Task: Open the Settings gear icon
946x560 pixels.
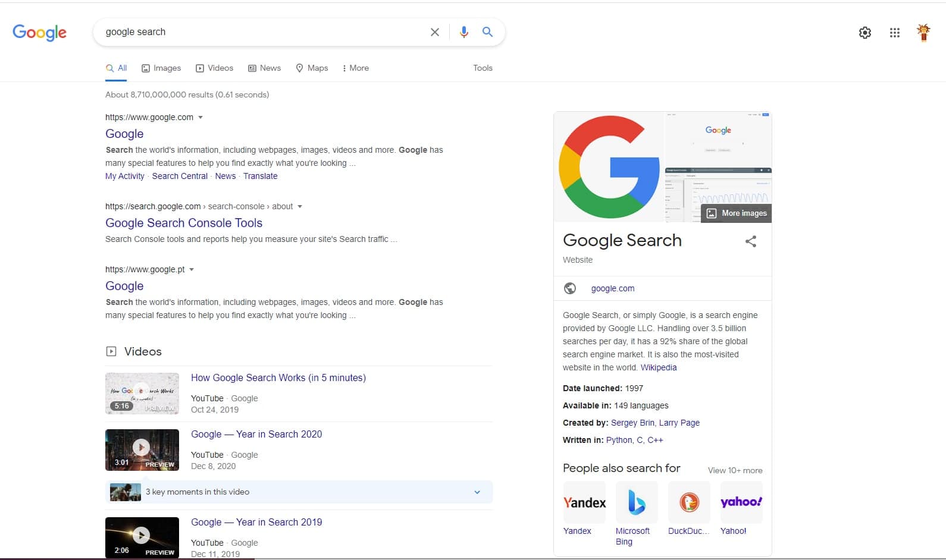Action: (x=864, y=33)
